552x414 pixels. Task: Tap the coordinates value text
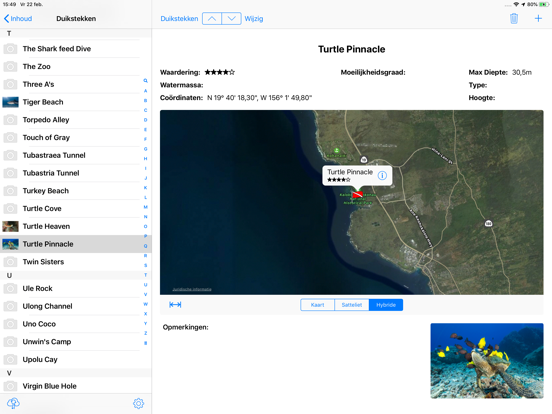(x=259, y=98)
